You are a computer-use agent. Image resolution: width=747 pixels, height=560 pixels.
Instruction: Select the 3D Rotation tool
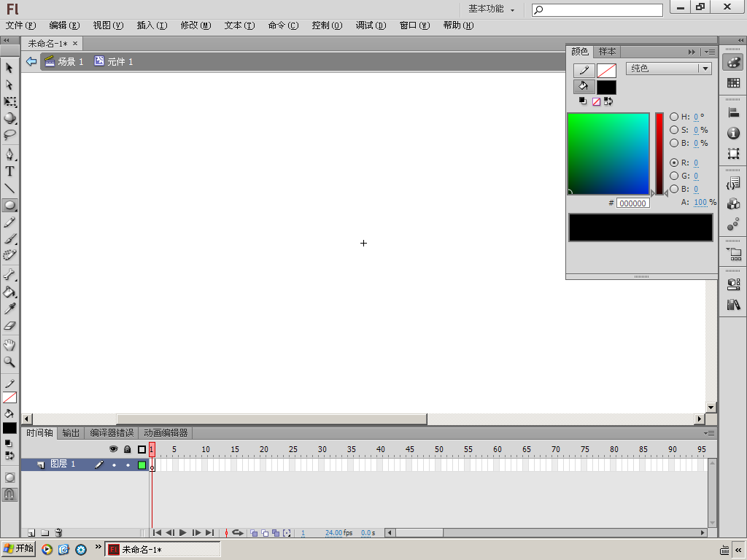click(9, 118)
